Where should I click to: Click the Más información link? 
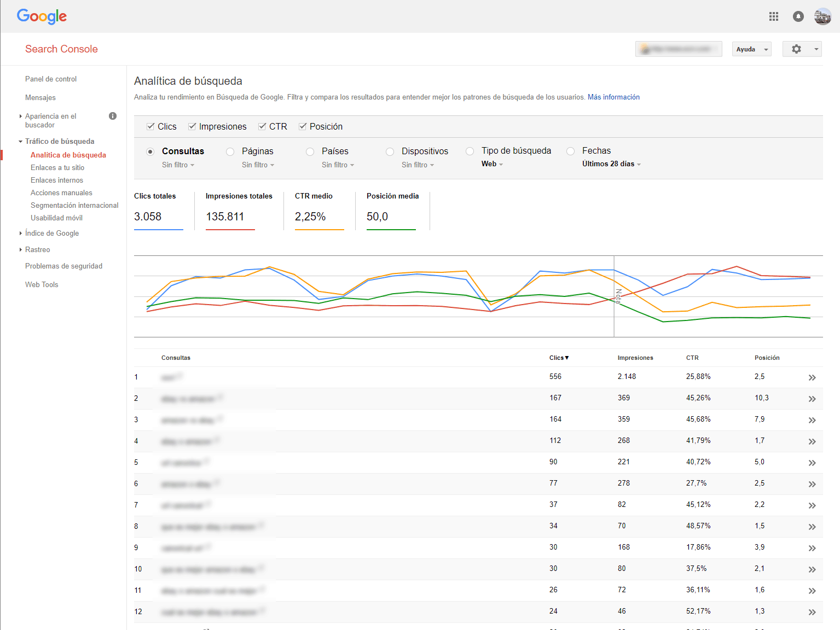click(x=613, y=97)
